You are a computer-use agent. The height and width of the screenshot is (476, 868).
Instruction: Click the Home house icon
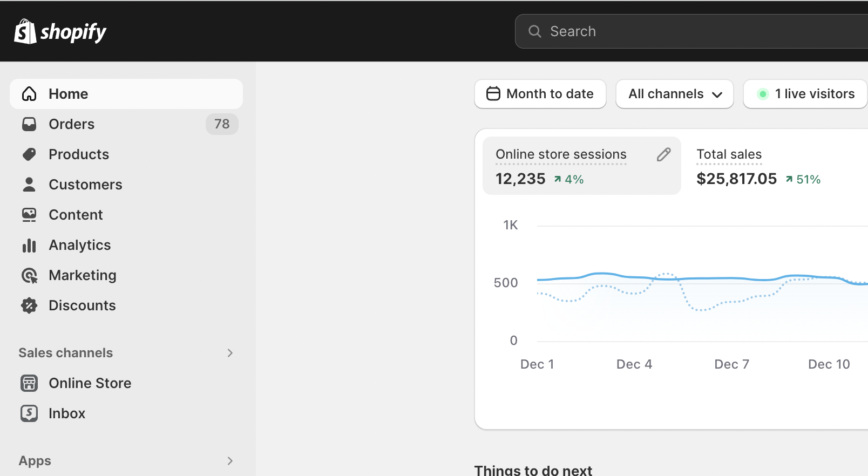(29, 94)
